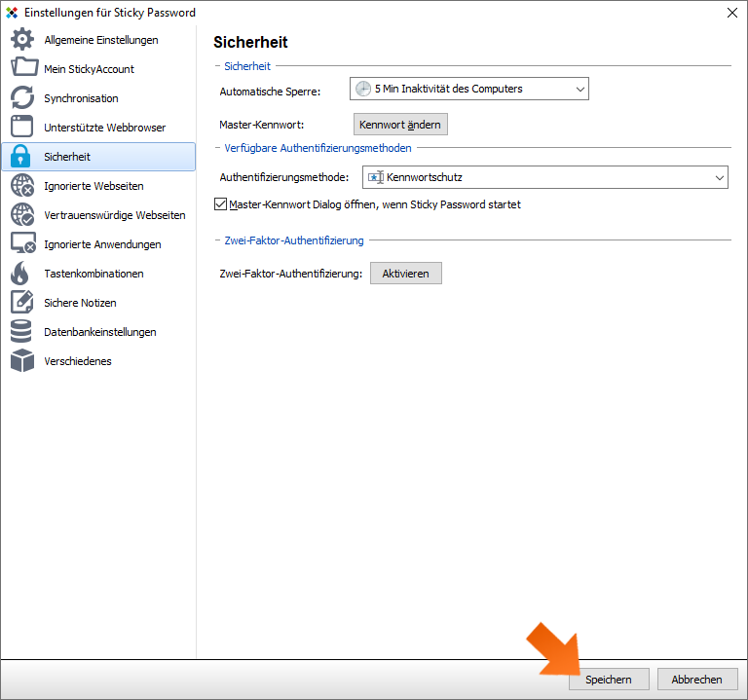
Task: Click the globe-with-checkmark icon for Vertrauenswürdige Webseiten
Action: [22, 214]
